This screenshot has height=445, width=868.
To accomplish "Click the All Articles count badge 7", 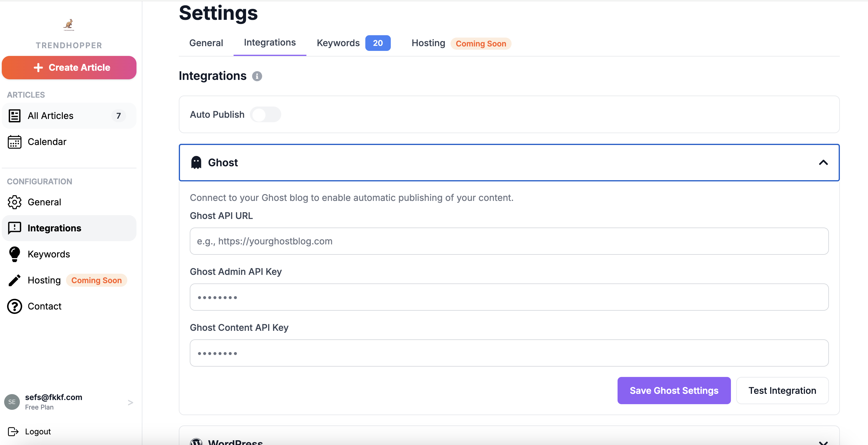I will [x=118, y=116].
